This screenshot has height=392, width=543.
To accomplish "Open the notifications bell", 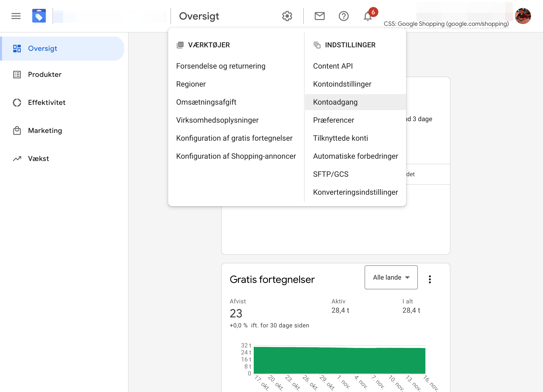I will click(368, 16).
